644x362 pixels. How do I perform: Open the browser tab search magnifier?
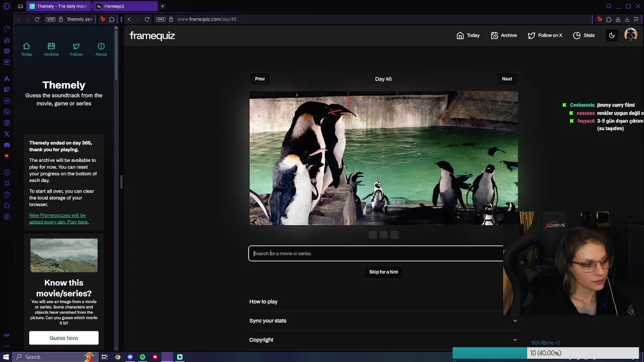[x=609, y=6]
